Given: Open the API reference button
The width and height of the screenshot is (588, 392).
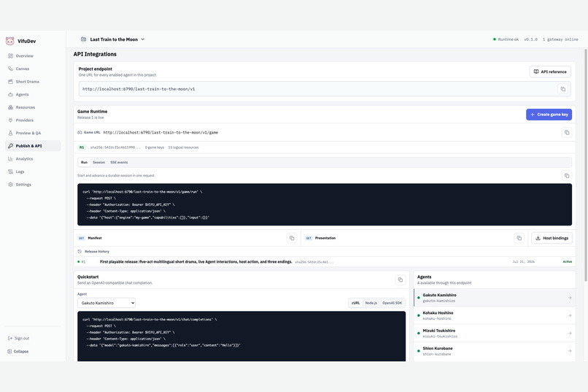Looking at the screenshot, I should point(550,72).
